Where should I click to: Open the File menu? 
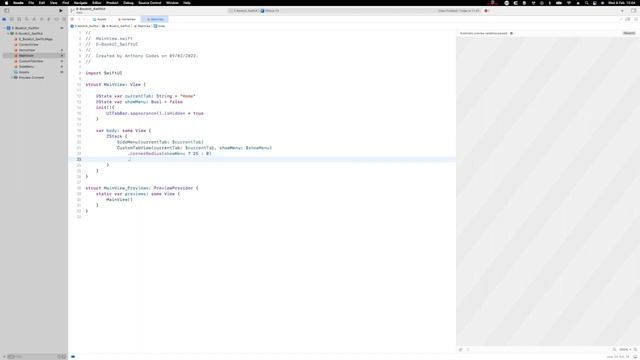[x=31, y=3]
